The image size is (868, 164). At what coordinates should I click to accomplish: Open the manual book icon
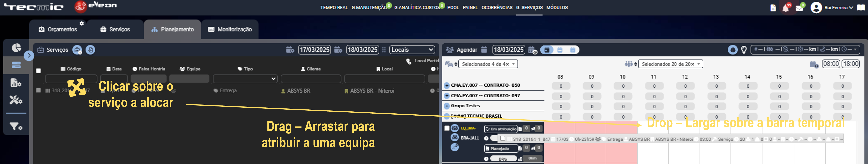pyautogui.click(x=861, y=7)
